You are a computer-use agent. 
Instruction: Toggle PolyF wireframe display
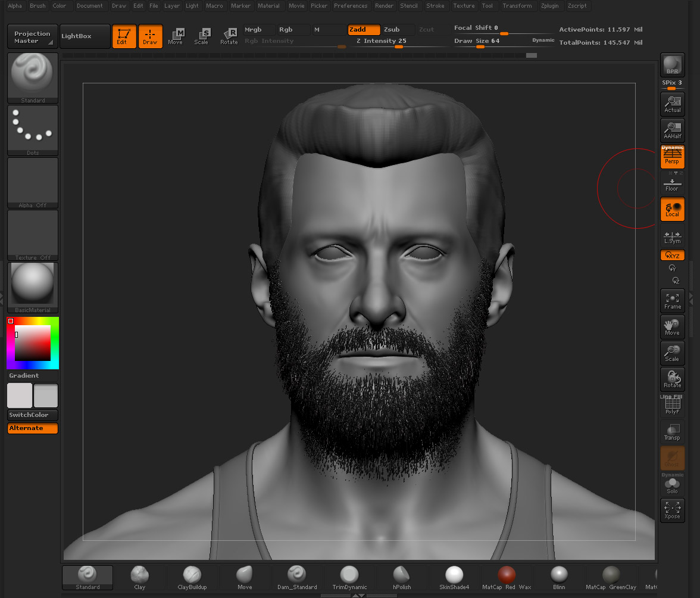[x=673, y=405]
